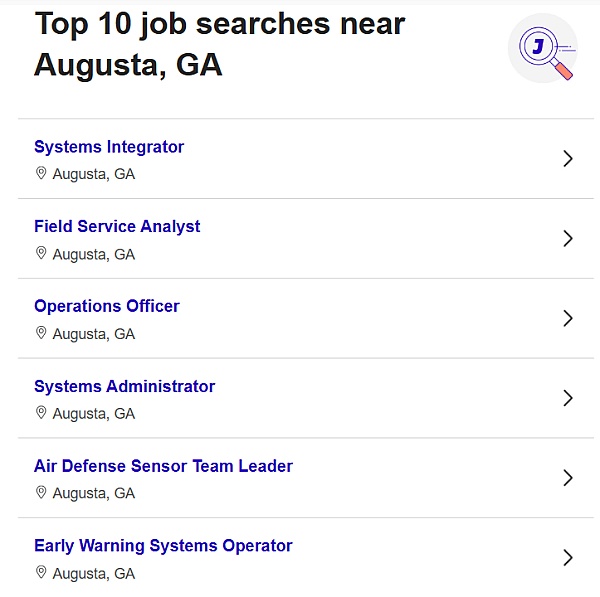
Task: Click location pin under Operations Officer
Action: (41, 333)
